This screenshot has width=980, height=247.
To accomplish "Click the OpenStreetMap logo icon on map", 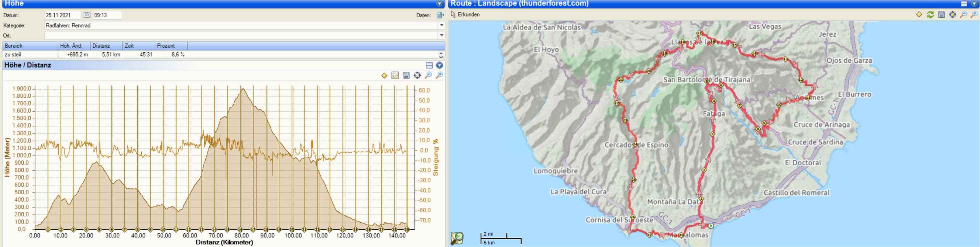I will pyautogui.click(x=457, y=238).
